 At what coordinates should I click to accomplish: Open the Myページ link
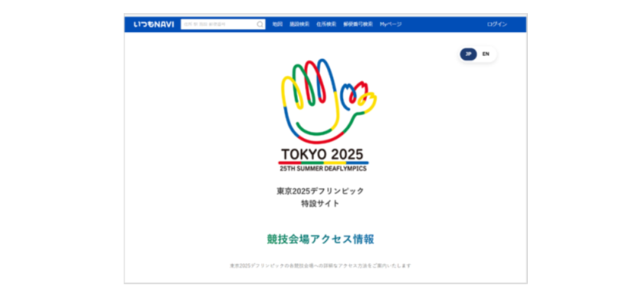coord(391,24)
